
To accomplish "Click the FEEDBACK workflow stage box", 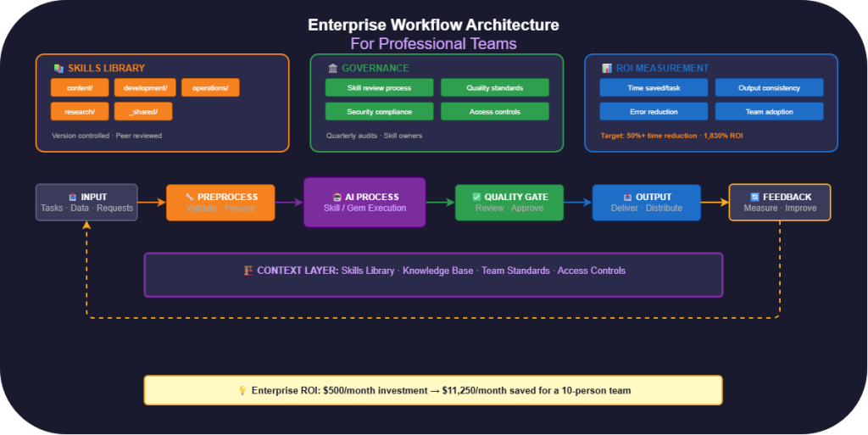I will [780, 203].
